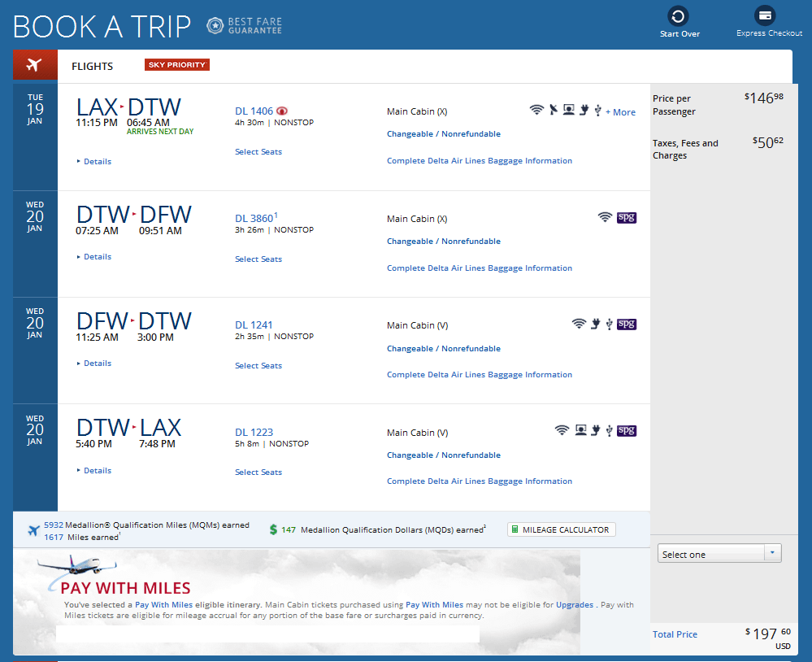The width and height of the screenshot is (812, 662).
Task: Open baggage information link for DTW-LAX flight
Action: coord(480,481)
